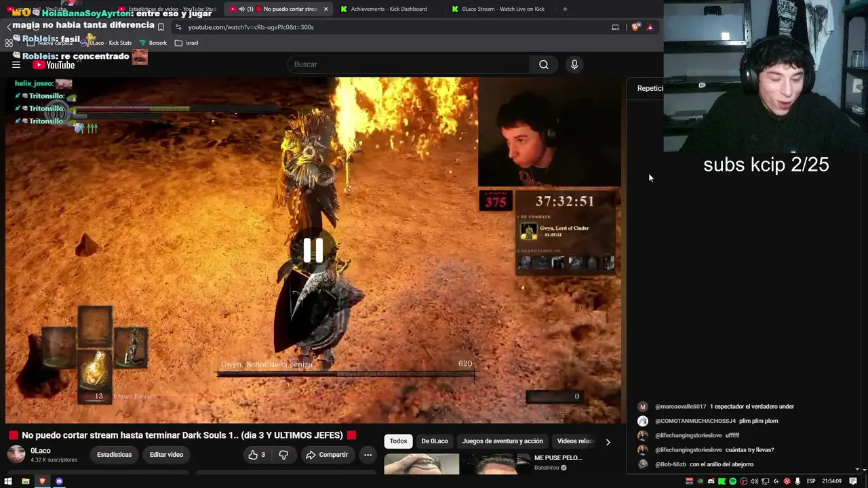Switch to Achievements - Kick Dashboard tab
868x488 pixels.
pos(388,9)
